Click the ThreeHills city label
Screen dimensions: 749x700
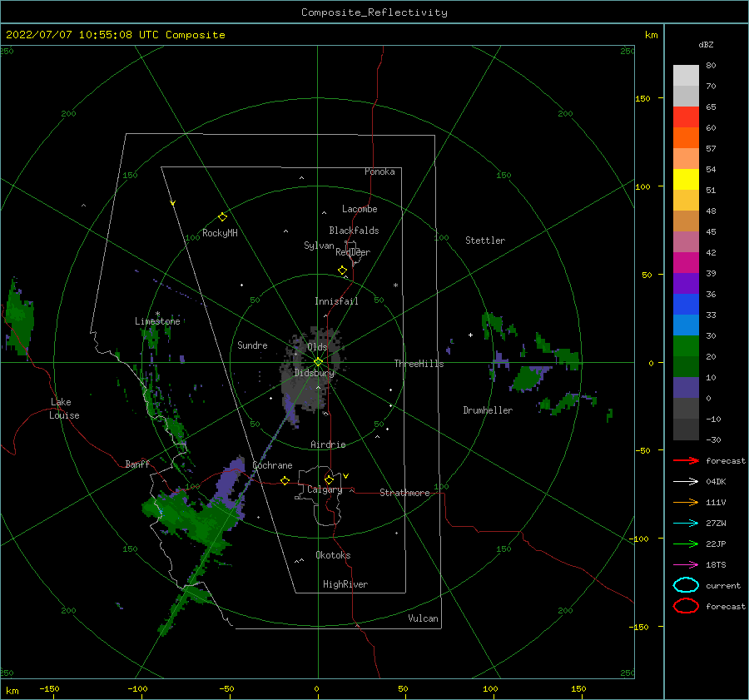(x=419, y=364)
